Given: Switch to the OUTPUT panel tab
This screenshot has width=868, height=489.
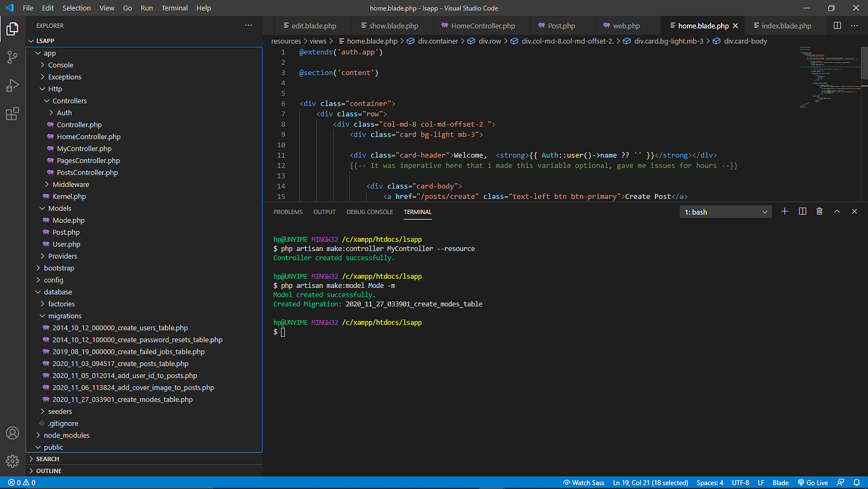Looking at the screenshot, I should coord(324,212).
